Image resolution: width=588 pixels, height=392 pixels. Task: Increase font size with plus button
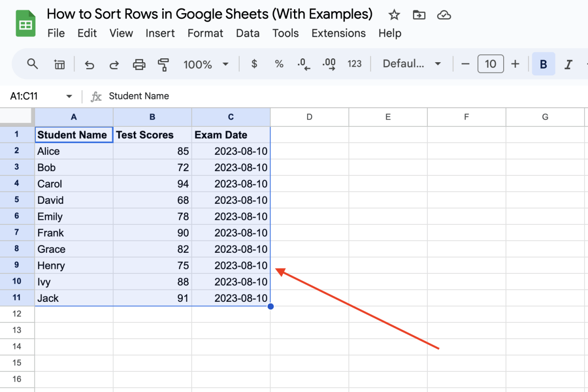515,64
